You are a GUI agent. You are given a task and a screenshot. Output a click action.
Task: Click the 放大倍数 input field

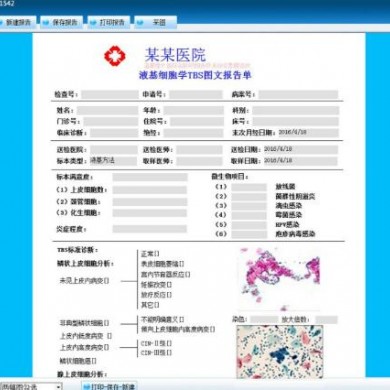pyautogui.click(x=327, y=320)
